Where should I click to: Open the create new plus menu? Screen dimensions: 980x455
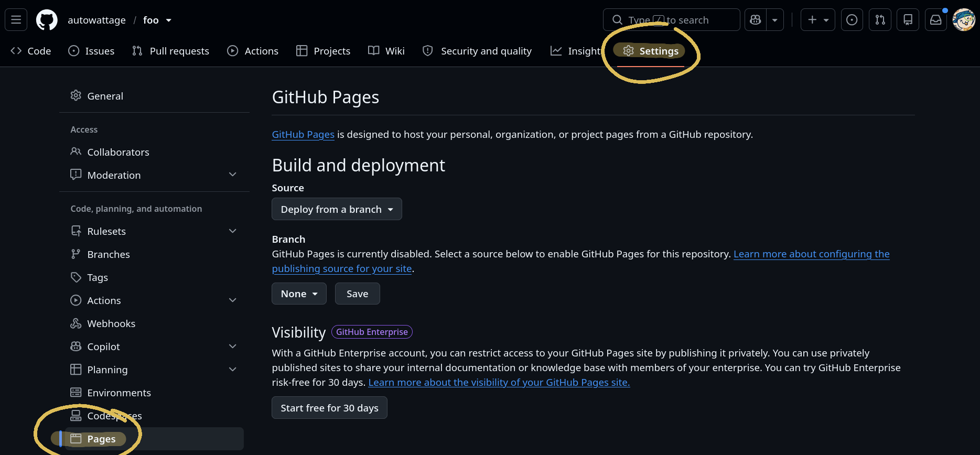pyautogui.click(x=817, y=20)
